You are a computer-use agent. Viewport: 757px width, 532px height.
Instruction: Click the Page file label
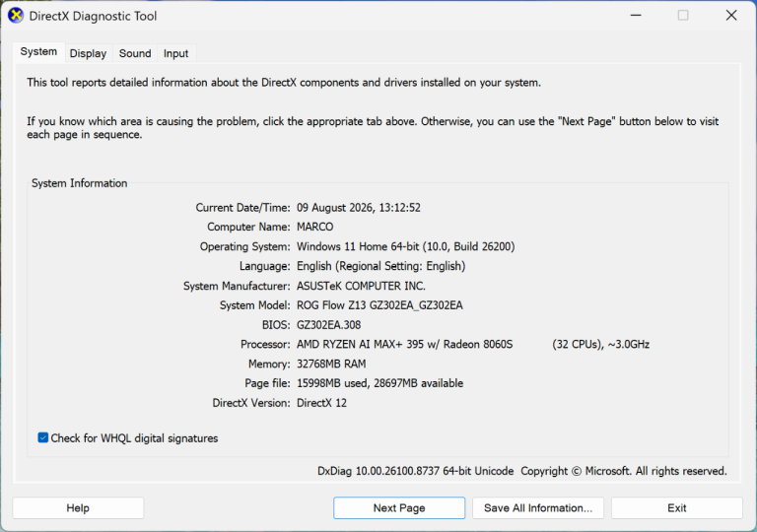pos(267,383)
